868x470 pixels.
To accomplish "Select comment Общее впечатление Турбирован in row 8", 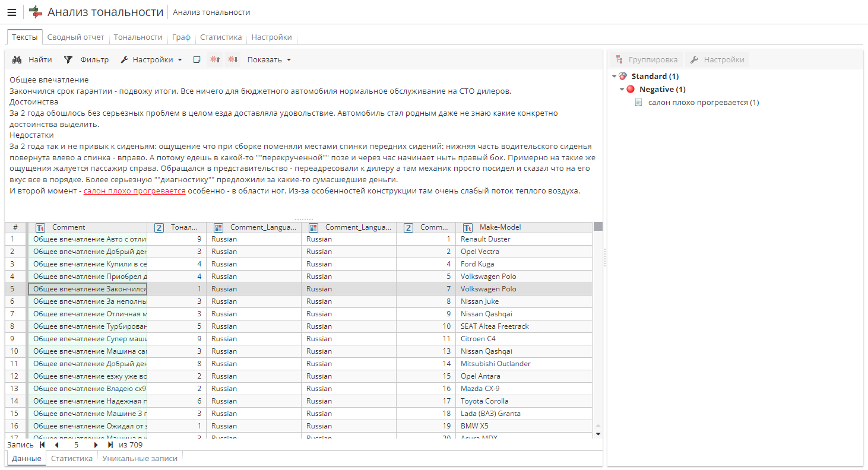I will [88, 326].
